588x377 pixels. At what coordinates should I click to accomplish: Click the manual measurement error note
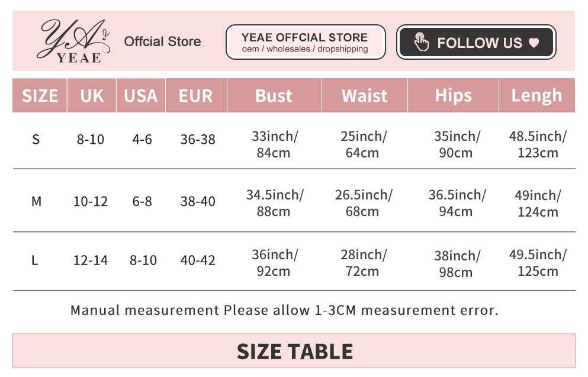pos(284,310)
